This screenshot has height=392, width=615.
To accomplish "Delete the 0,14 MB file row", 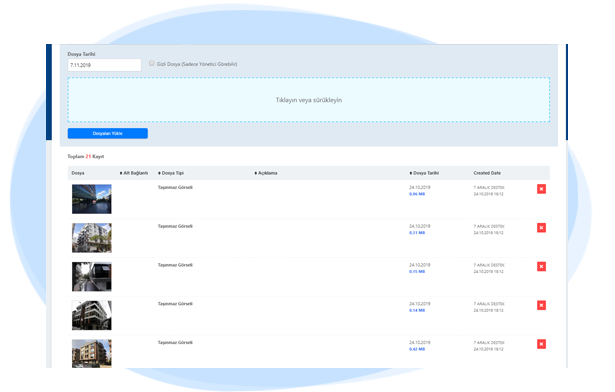I will [x=541, y=305].
